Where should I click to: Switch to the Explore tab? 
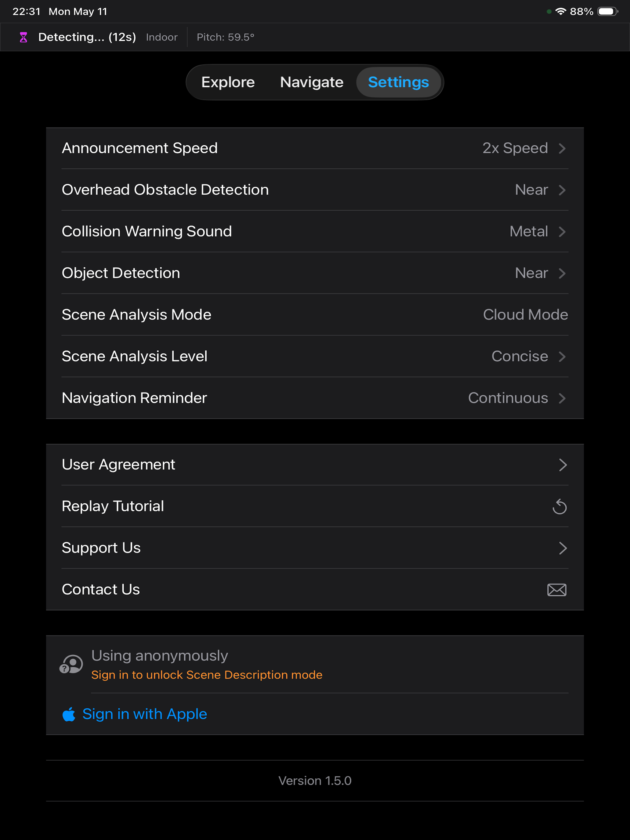pos(228,82)
